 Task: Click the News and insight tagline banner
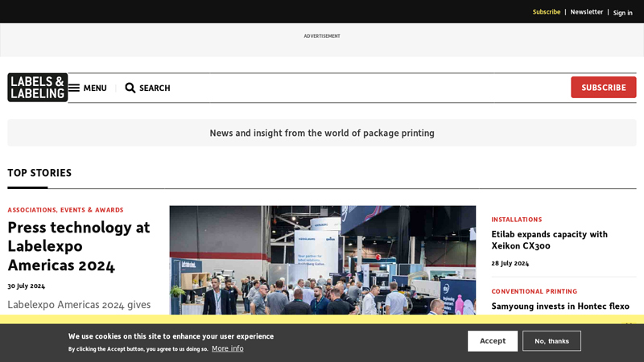coord(322,133)
